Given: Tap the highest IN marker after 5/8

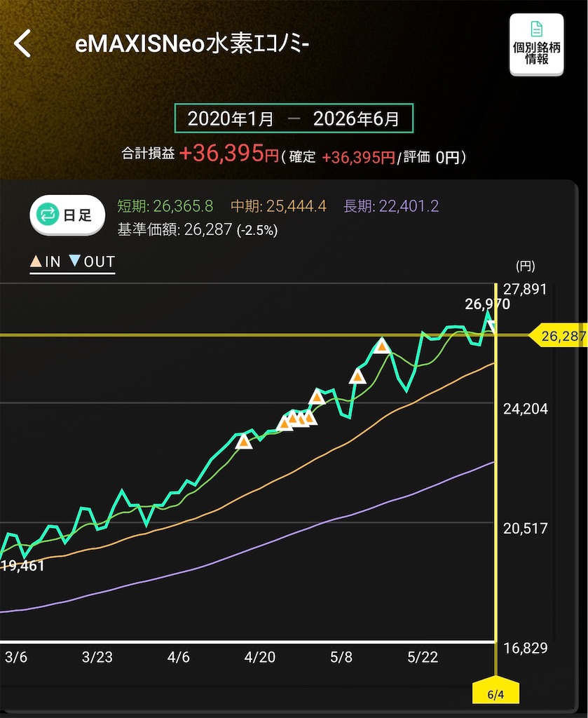Looking at the screenshot, I should 382,346.
